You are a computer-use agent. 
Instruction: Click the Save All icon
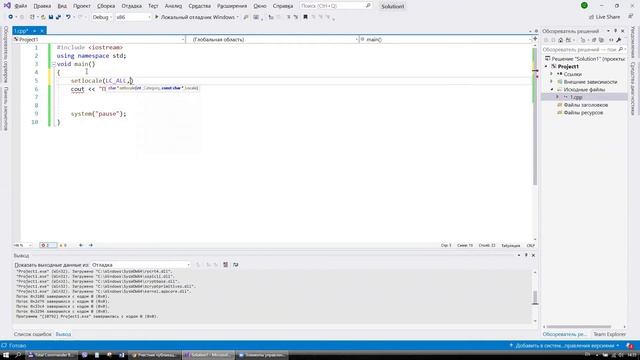click(58, 17)
